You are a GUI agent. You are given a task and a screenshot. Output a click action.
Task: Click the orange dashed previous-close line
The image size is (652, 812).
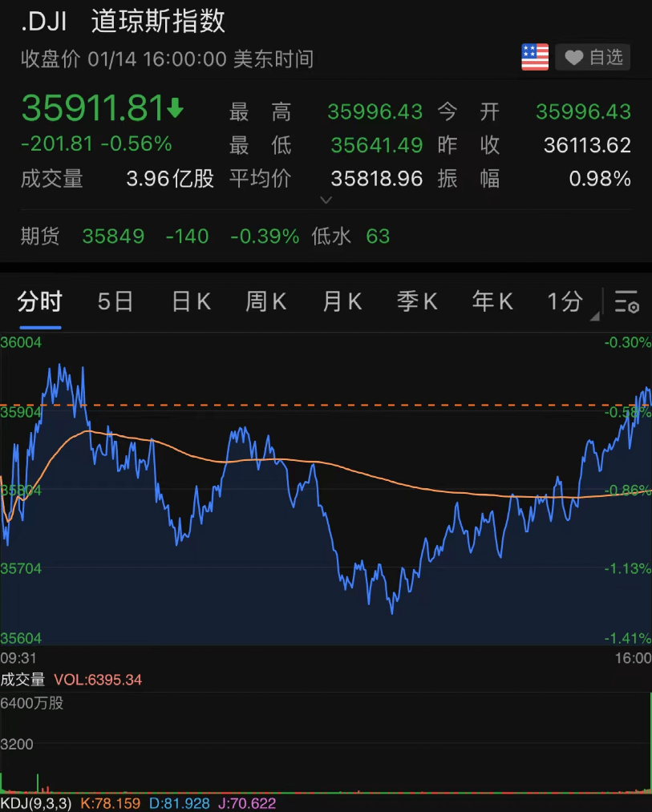[x=326, y=405]
